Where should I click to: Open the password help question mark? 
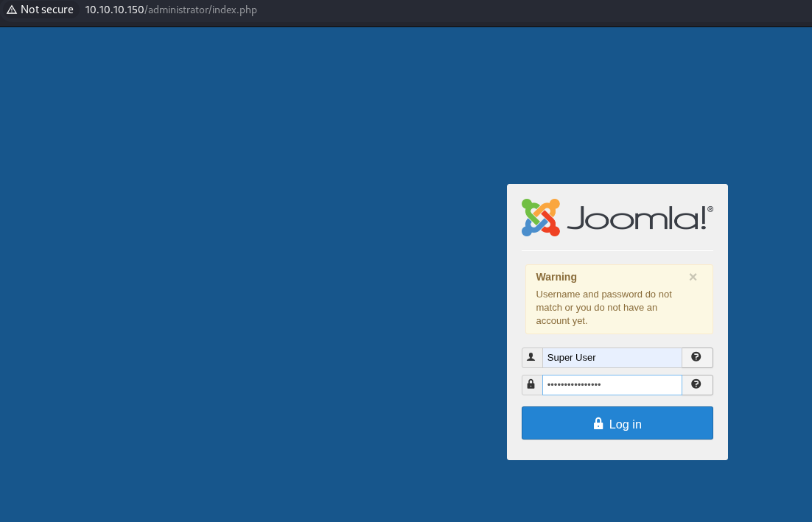pos(696,384)
